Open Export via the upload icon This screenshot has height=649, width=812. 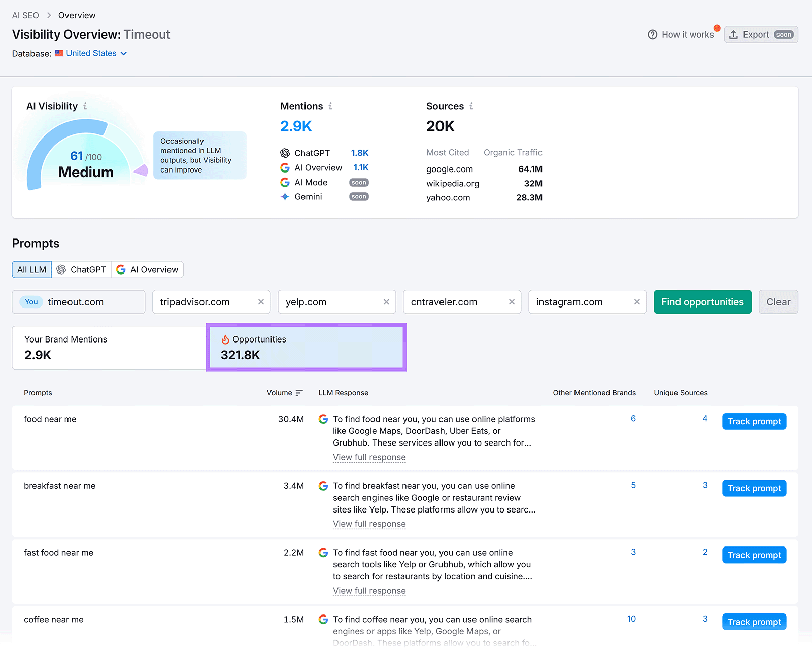(x=734, y=35)
